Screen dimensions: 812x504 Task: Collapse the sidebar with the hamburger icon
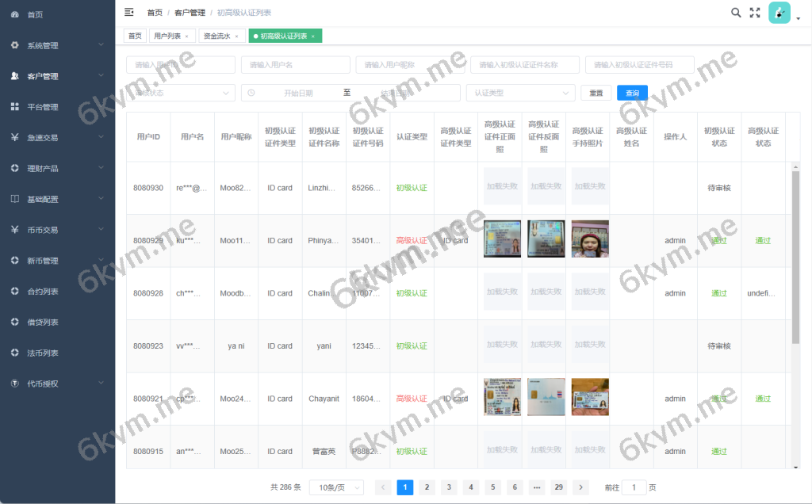click(128, 12)
